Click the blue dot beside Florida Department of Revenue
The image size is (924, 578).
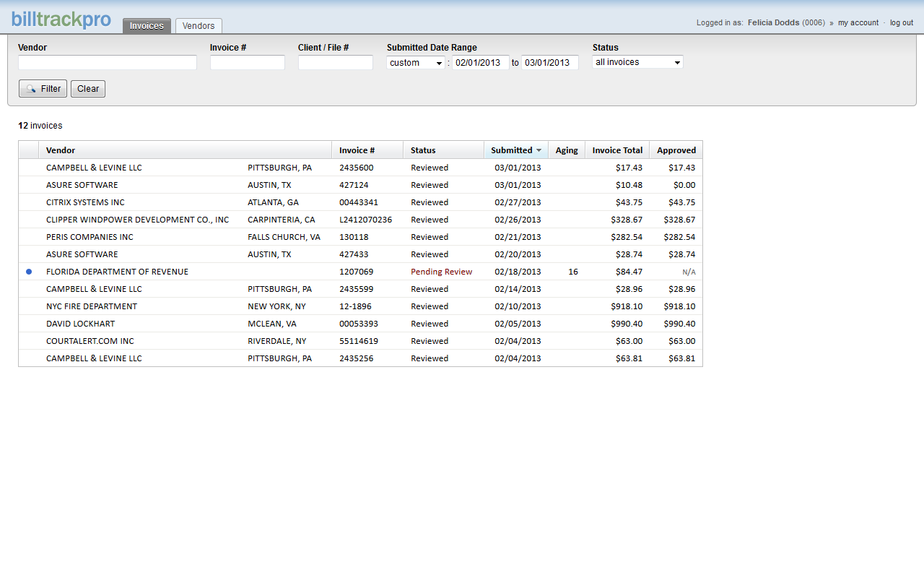29,272
